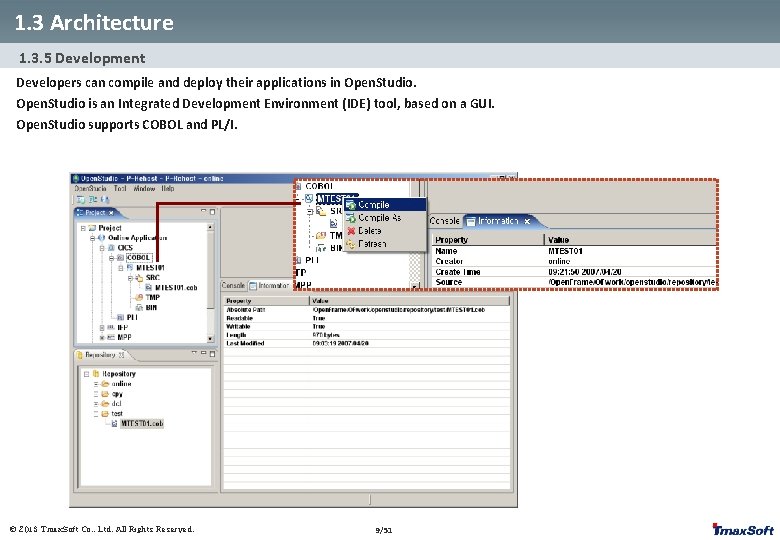Viewport: 780px width, 540px height.
Task: Select the Information tab in the main window
Action: [269, 285]
